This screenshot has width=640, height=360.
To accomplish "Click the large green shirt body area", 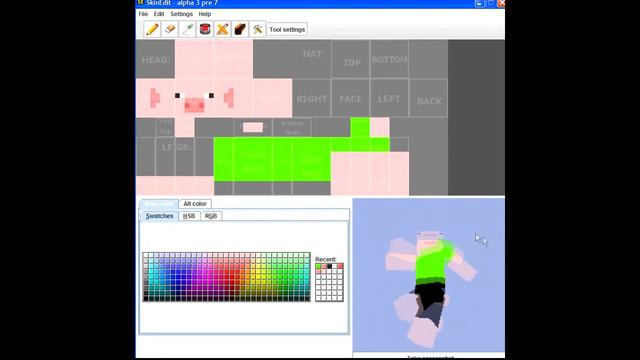I will 272,159.
